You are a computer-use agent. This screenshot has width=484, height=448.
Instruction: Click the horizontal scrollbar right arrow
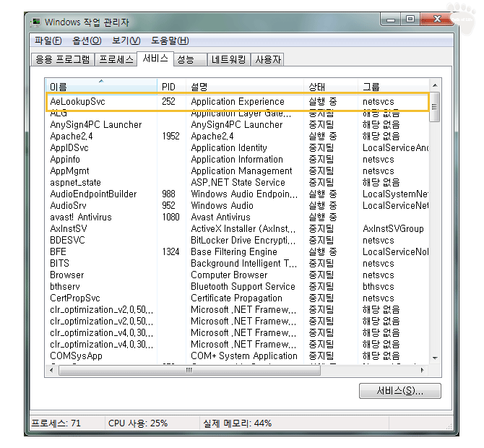coord(423,370)
